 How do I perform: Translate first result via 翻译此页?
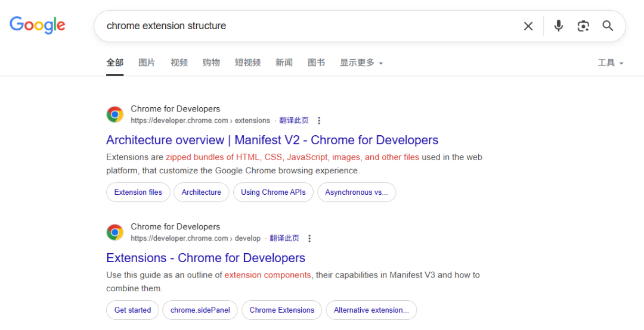(x=294, y=120)
